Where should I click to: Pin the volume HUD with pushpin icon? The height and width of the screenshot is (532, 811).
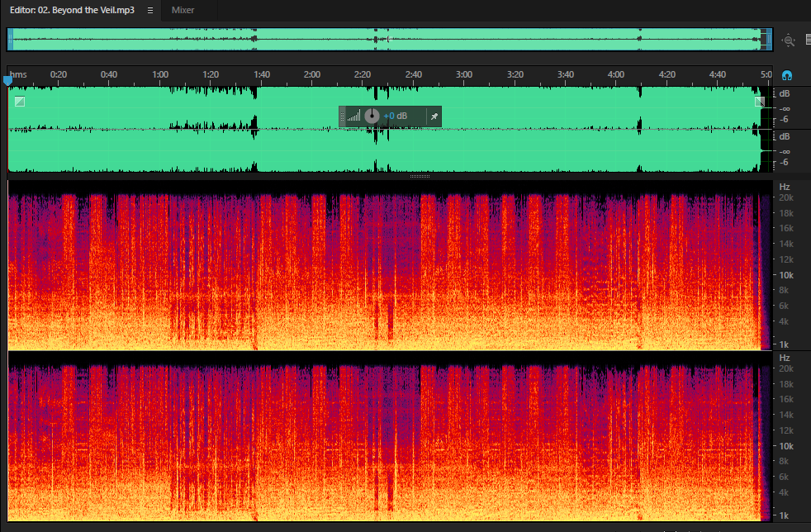click(434, 116)
